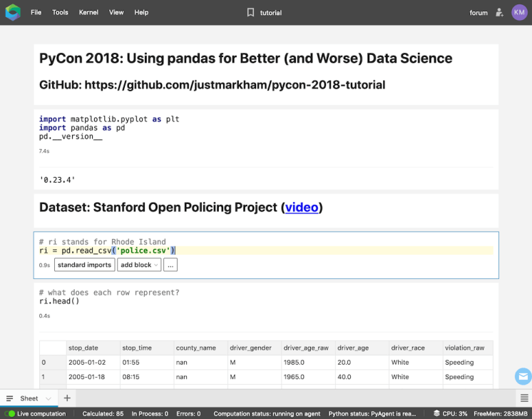The width and height of the screenshot is (532, 419).
Task: Open the KM user avatar
Action: point(519,13)
